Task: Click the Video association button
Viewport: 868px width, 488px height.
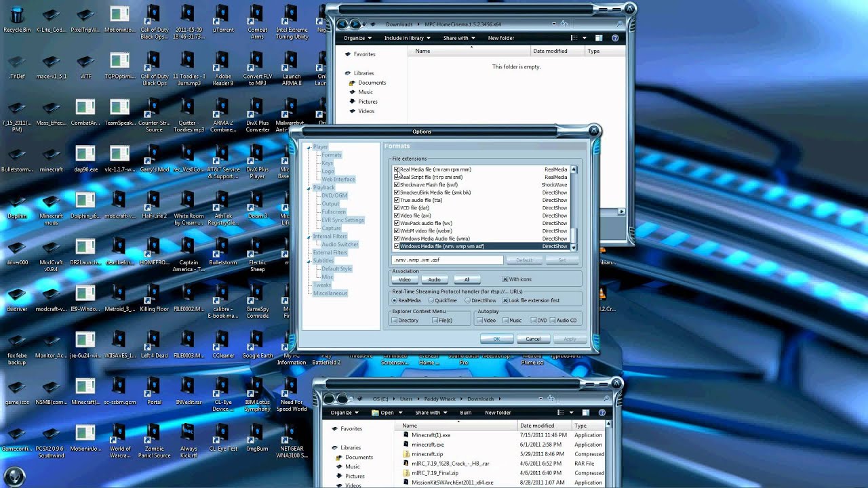Action: [405, 279]
